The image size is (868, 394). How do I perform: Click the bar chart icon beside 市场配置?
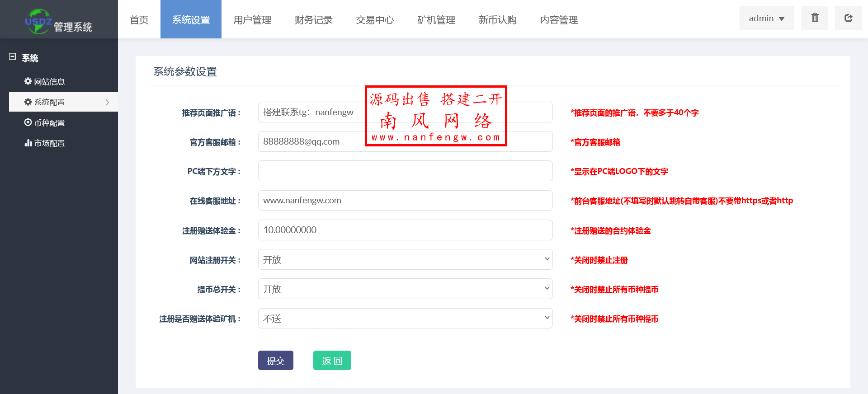28,143
